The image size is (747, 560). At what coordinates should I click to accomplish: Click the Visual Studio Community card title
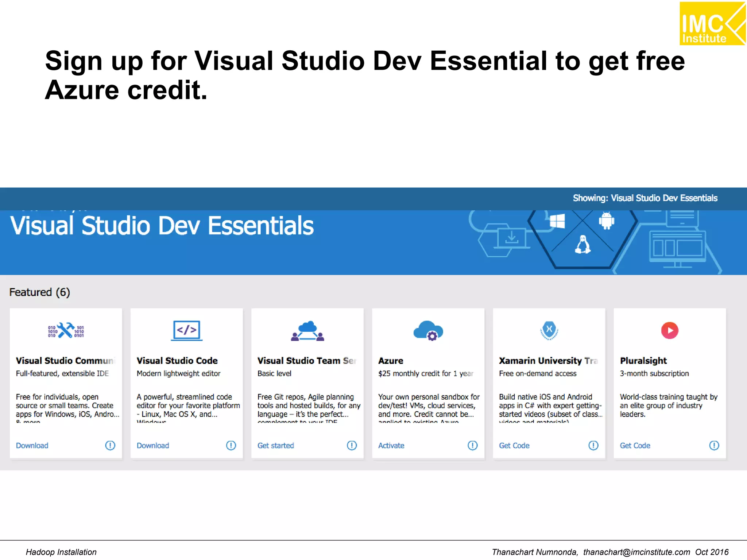point(66,361)
